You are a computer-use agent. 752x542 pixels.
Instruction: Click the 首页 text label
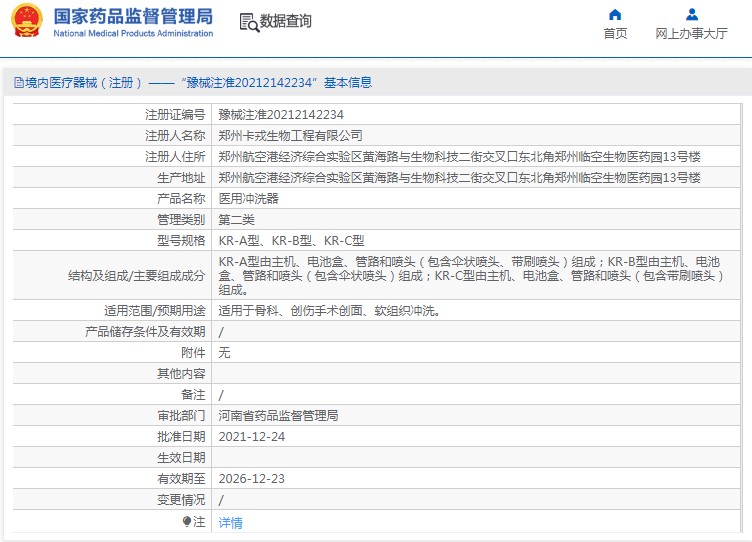[615, 34]
